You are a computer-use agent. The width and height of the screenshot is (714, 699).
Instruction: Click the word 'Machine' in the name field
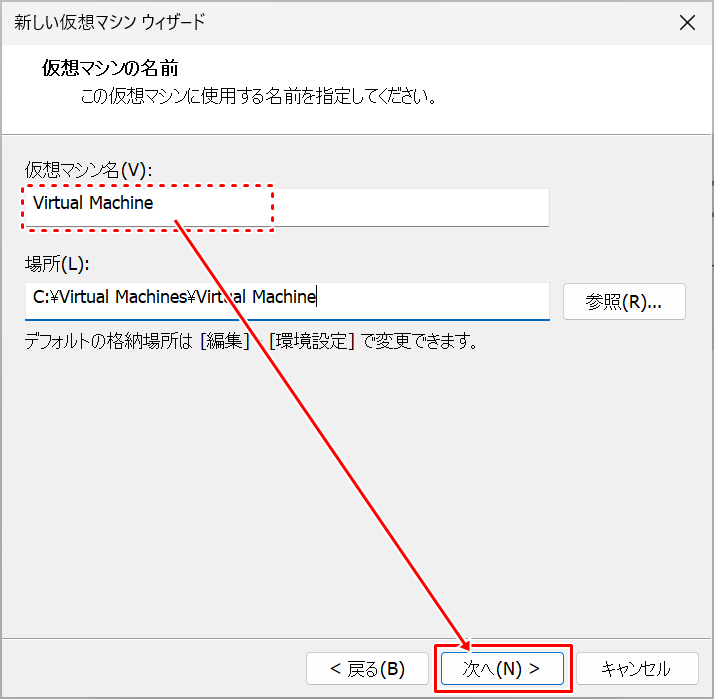[121, 203]
